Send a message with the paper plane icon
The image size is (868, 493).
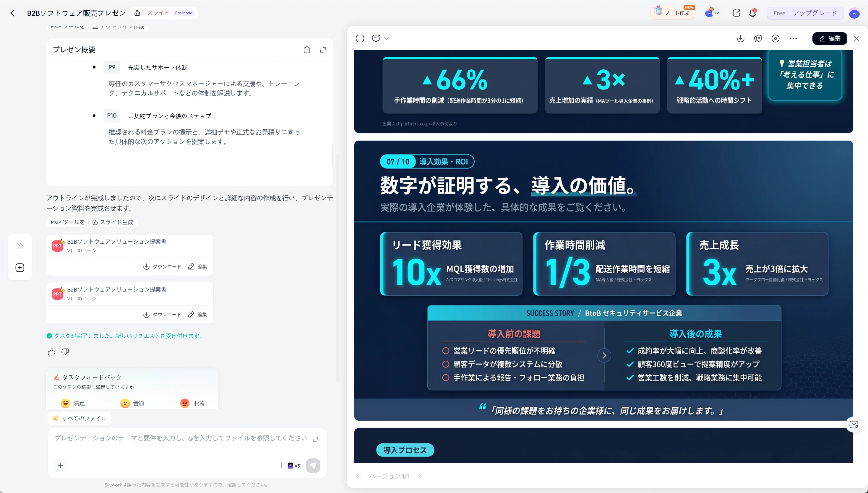coord(313,466)
